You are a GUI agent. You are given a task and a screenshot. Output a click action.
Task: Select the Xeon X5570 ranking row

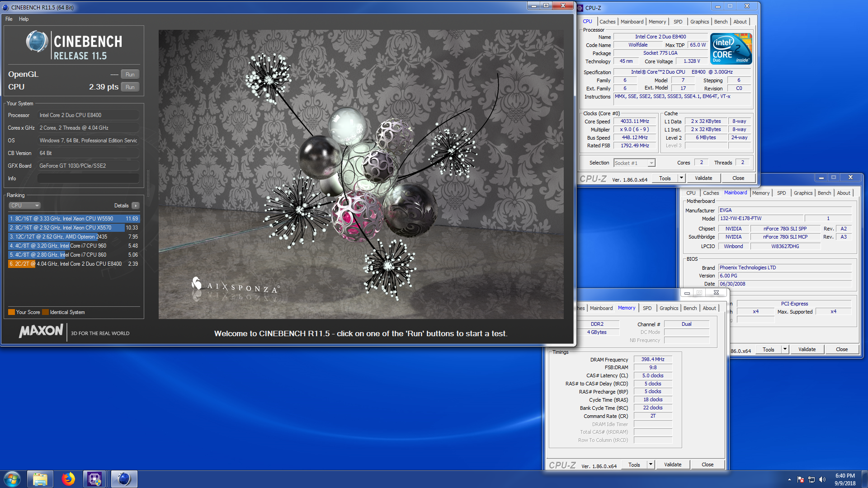(x=74, y=228)
